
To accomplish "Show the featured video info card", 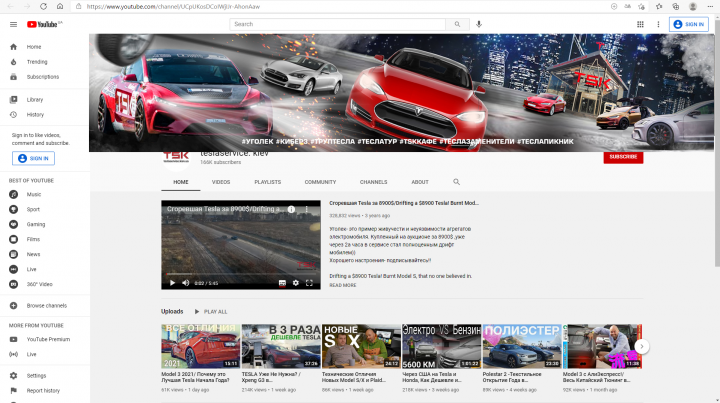I will [x=291, y=209].
